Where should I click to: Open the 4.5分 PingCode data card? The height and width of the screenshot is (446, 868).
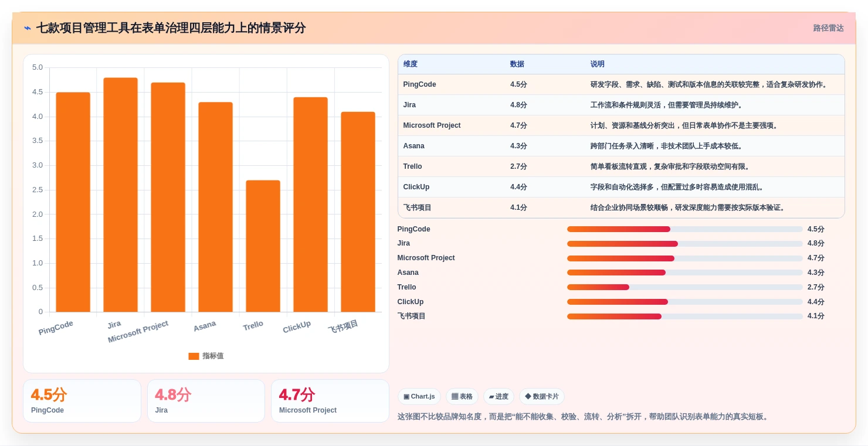tap(82, 401)
